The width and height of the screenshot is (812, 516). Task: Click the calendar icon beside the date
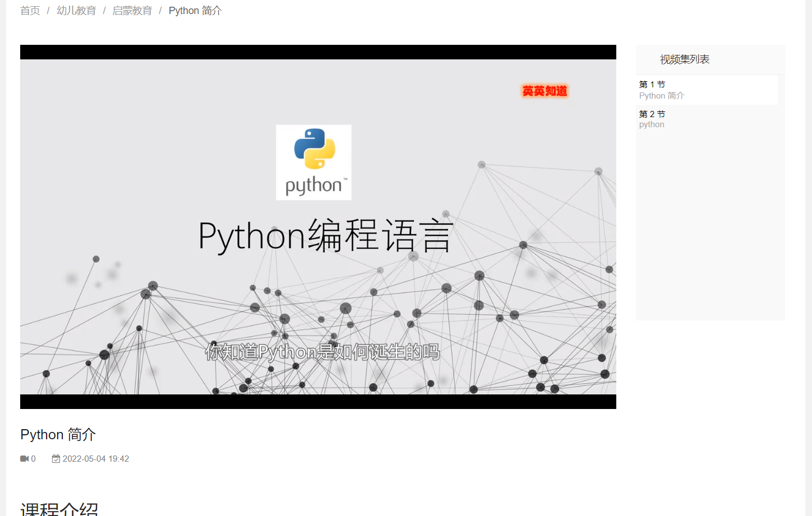point(56,459)
